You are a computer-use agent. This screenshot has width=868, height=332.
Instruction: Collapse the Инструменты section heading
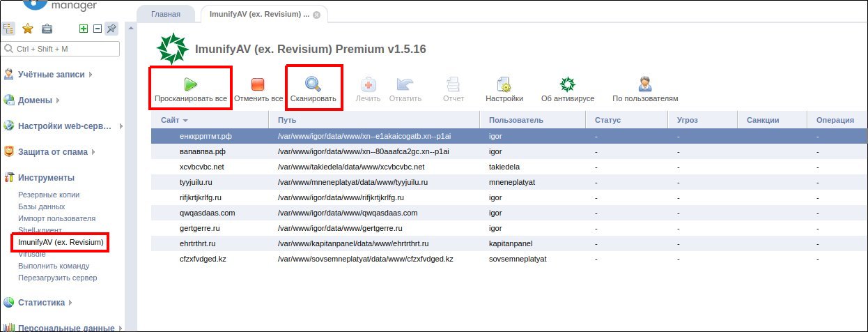(46, 178)
